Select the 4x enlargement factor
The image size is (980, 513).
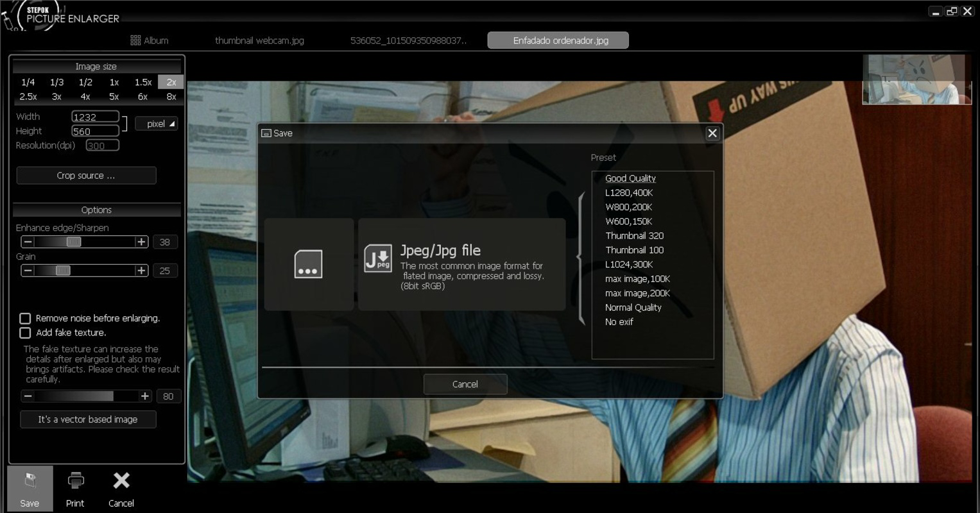tap(85, 96)
